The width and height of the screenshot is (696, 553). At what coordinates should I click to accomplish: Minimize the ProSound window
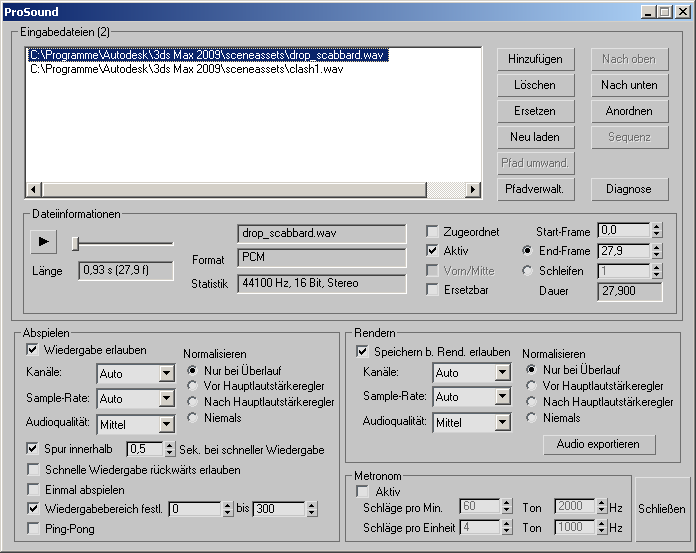(649, 12)
